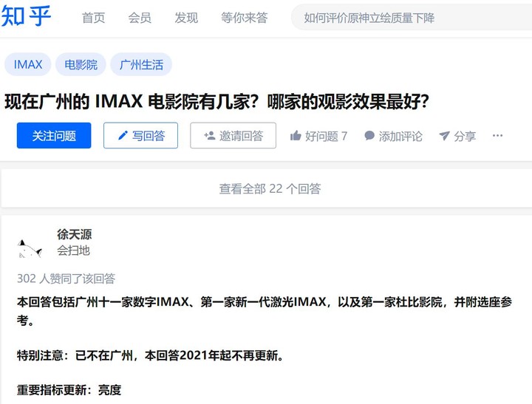This screenshot has height=404, width=532.
Task: Open the three-dot more options menu
Action: click(497, 136)
